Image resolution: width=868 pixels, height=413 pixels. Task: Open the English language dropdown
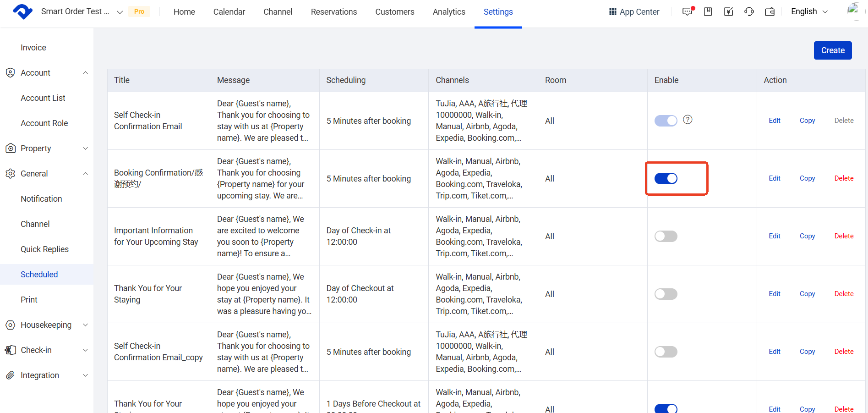pyautogui.click(x=809, y=11)
